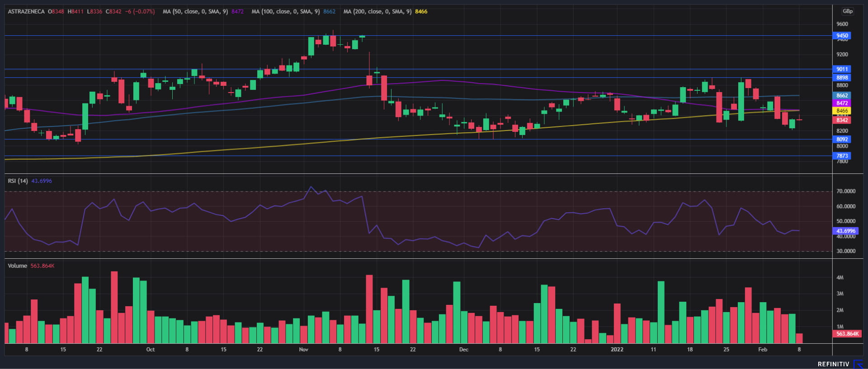Click the Dec label on time axis
This screenshot has width=868, height=369.
tap(463, 350)
